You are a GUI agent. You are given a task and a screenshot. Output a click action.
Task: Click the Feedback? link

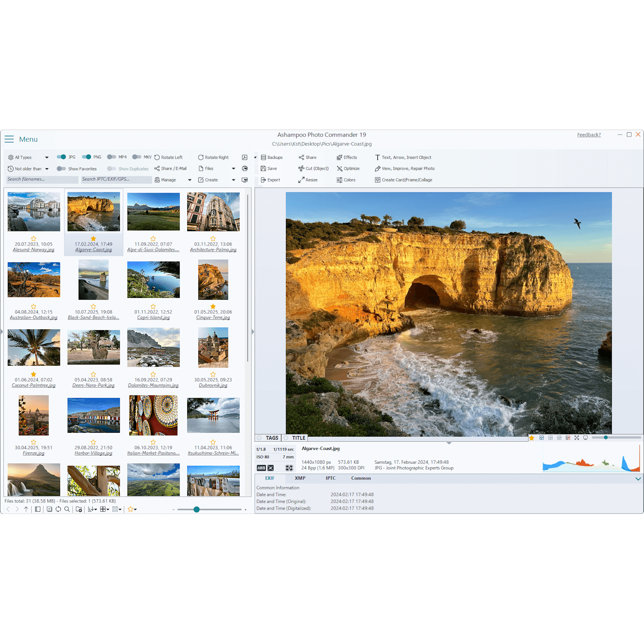click(x=589, y=135)
